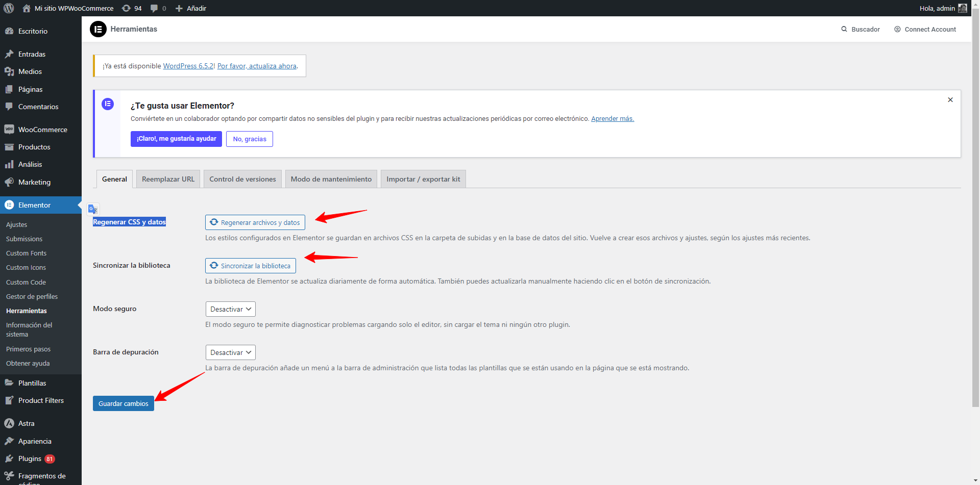Viewport: 980px width, 485px height.
Task: Click No, gracias button
Action: pyautogui.click(x=250, y=139)
